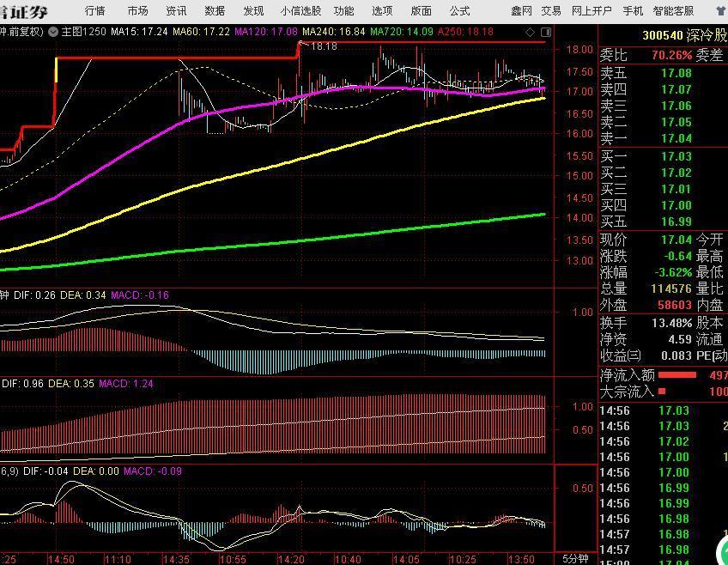Screen dimensions: 728x565
Task: Open the 市场 menu
Action: (x=137, y=11)
